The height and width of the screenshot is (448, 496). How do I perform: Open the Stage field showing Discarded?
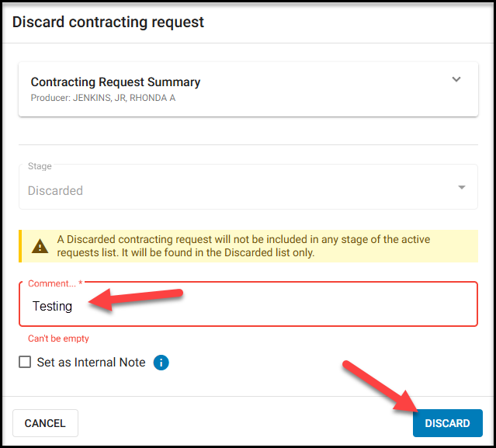point(248,186)
